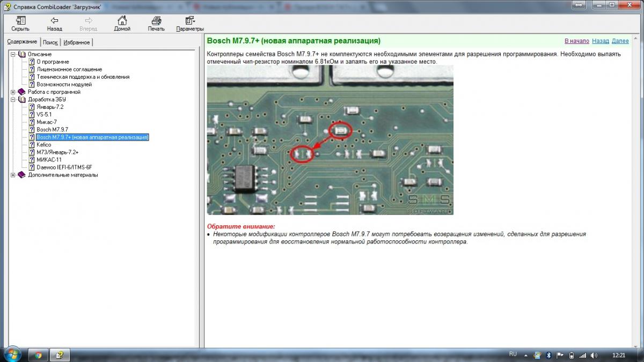Click the Назад link in the topic header
644x362 pixels.
(x=601, y=41)
